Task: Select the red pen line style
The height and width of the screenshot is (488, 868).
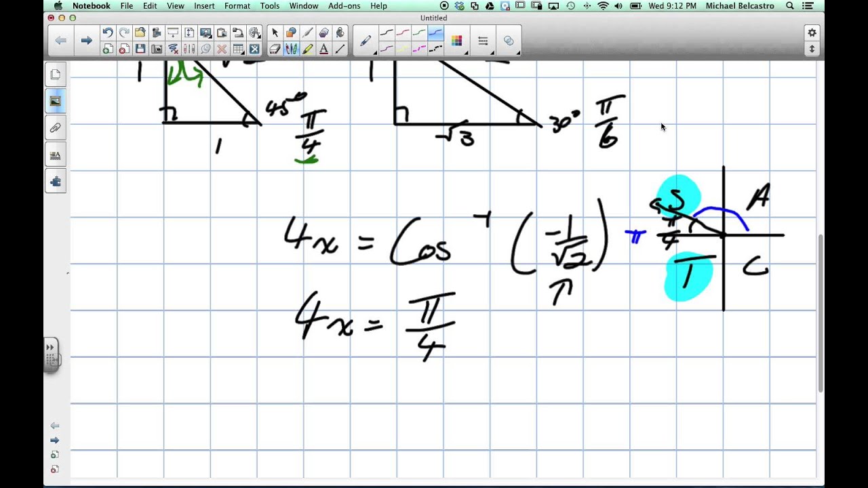Action: pos(403,33)
